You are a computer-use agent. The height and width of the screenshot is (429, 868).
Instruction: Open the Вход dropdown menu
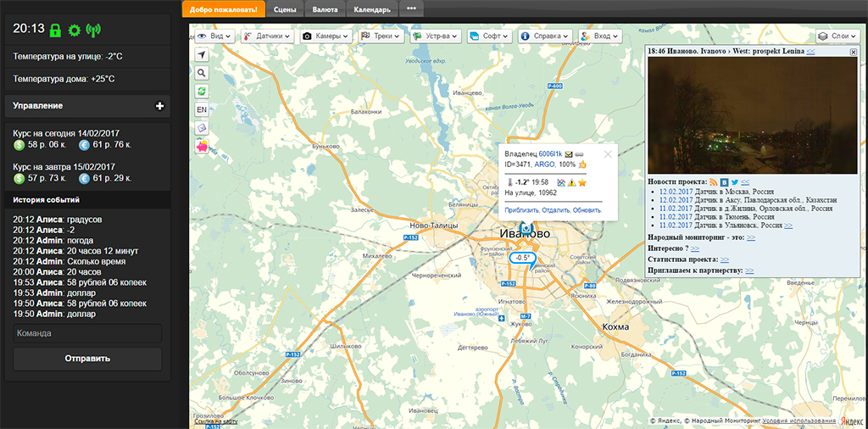600,36
